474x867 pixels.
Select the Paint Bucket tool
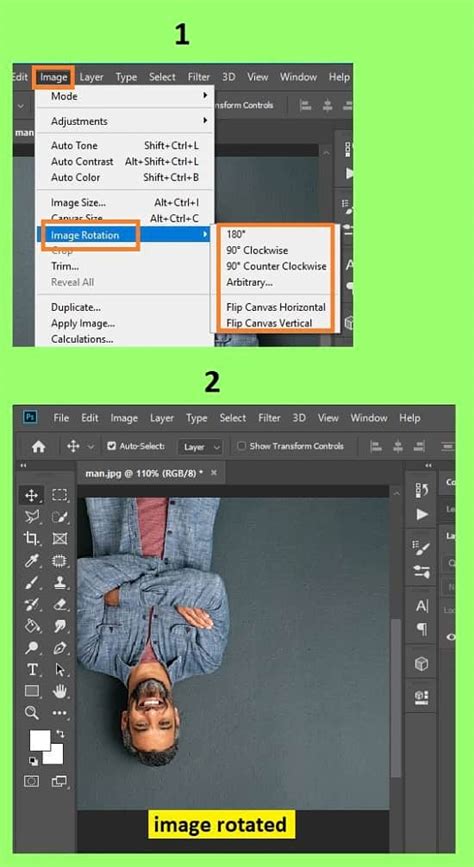[x=32, y=626]
